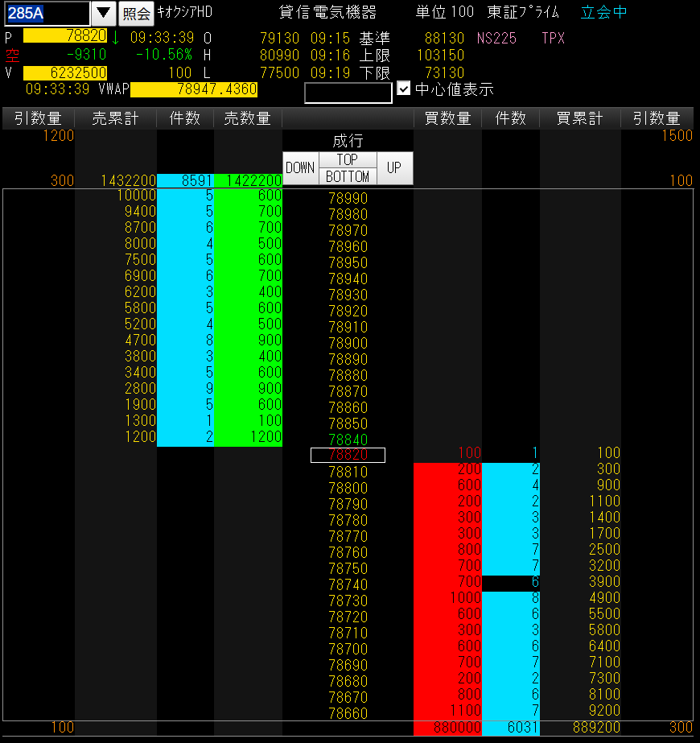
Task: Click the VWAP value 78947.4360
Action: pos(194,89)
